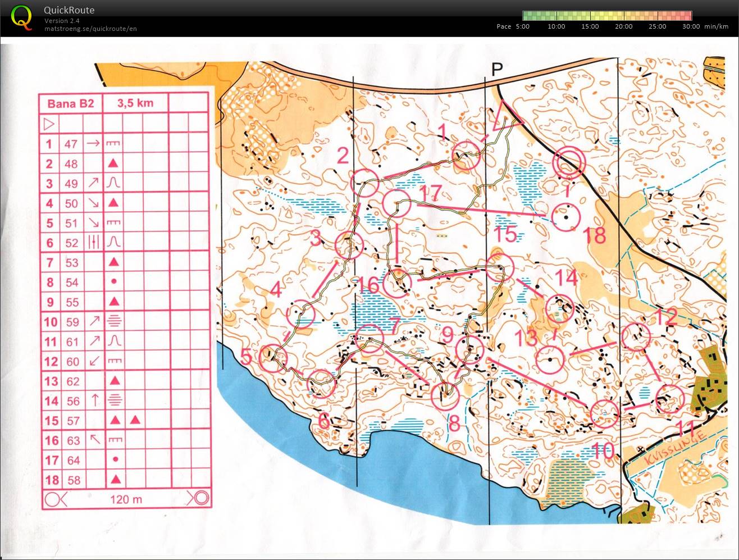739x560 pixels.
Task: Click control code 52 in the table
Action: (x=72, y=243)
